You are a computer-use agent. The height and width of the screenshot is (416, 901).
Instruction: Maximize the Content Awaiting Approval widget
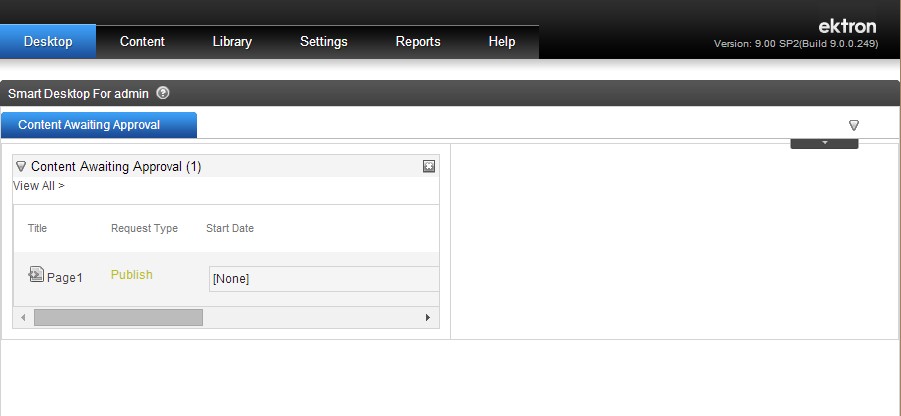point(429,167)
